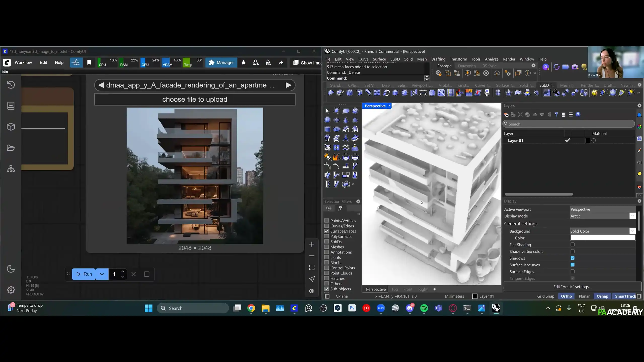Toggle Meshes selection filter checkbox
644x362 pixels.
pos(327,247)
